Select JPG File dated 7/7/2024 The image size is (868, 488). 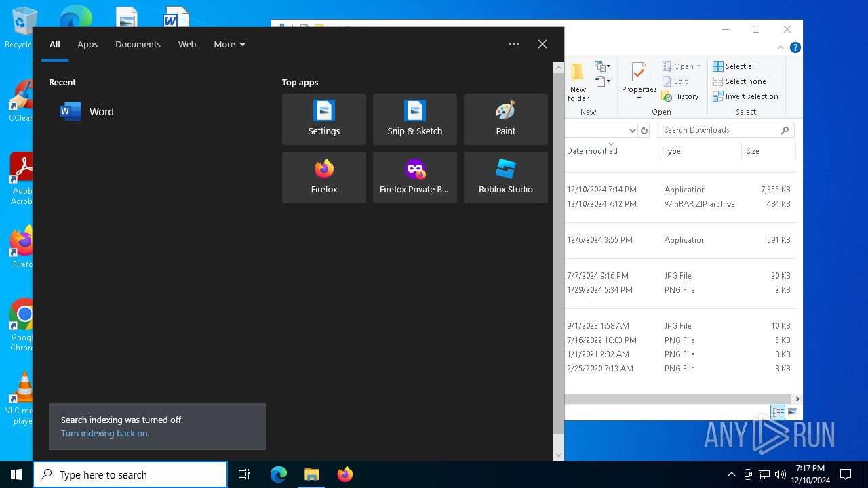tap(680, 276)
